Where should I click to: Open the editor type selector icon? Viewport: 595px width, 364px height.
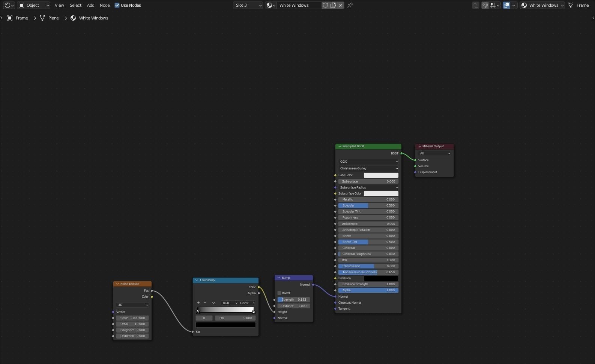pyautogui.click(x=9, y=5)
